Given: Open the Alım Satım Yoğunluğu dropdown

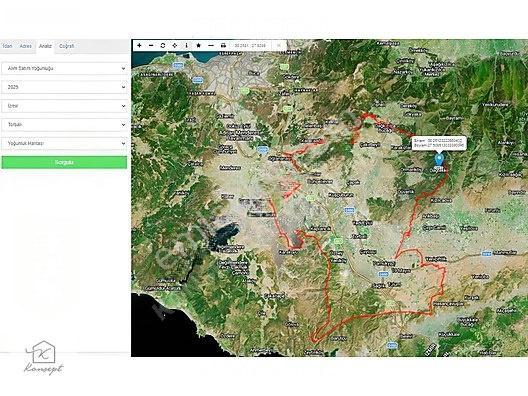Looking at the screenshot, I should (64, 68).
